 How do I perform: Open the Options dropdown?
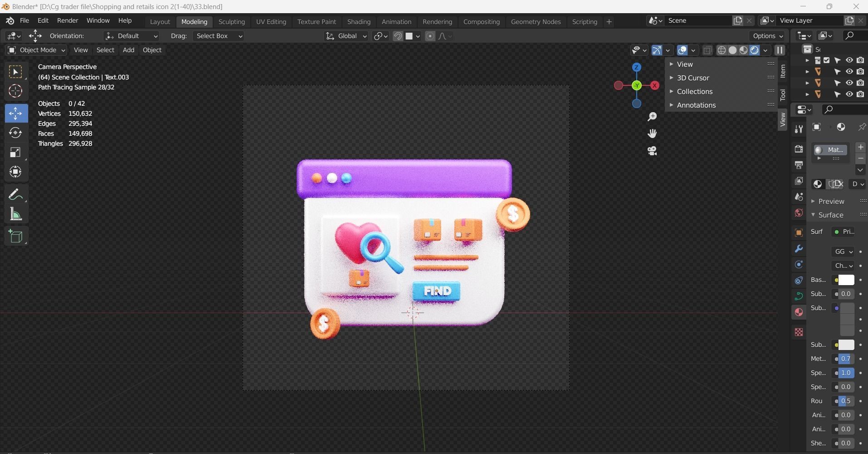pyautogui.click(x=767, y=36)
